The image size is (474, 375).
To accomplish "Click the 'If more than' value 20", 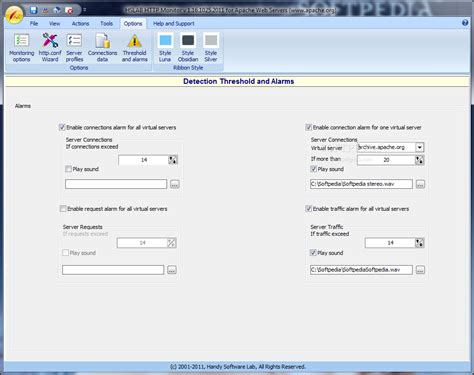I will 386,160.
